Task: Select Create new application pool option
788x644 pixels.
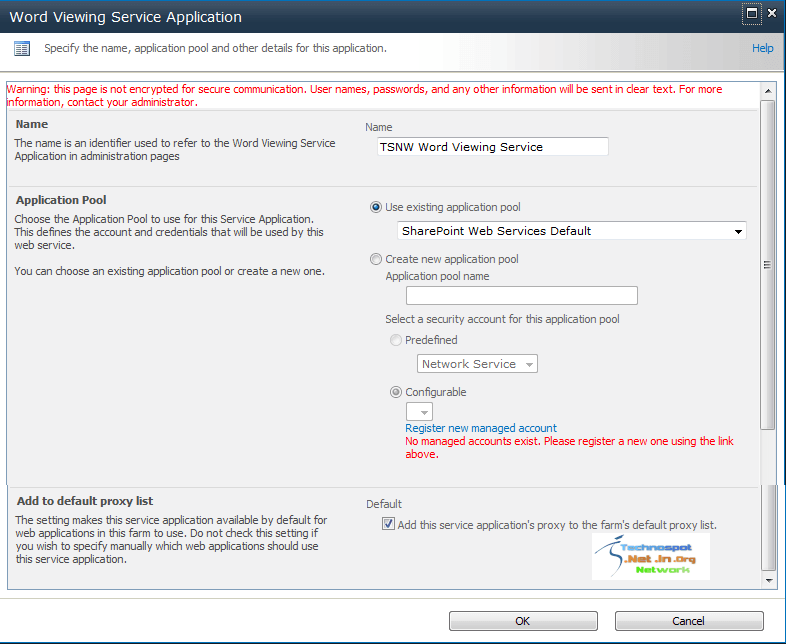Action: 376,259
